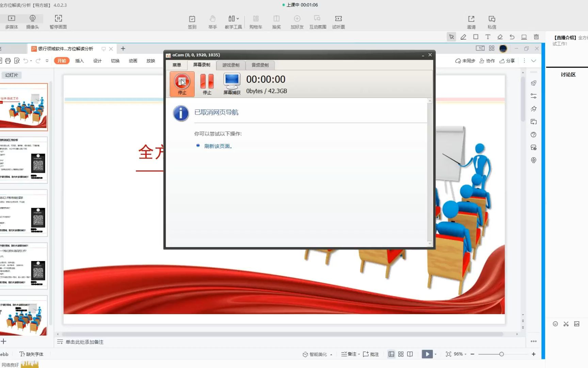588x368 pixels.
Task: Click the rocket icon in right sidebar
Action: [534, 83]
